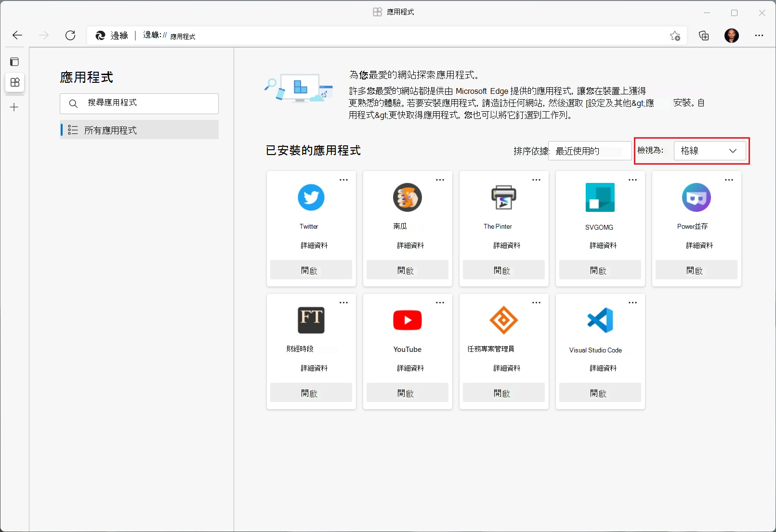Click the FT 財經時段 app icon
Image resolution: width=776 pixels, height=532 pixels.
[311, 320]
